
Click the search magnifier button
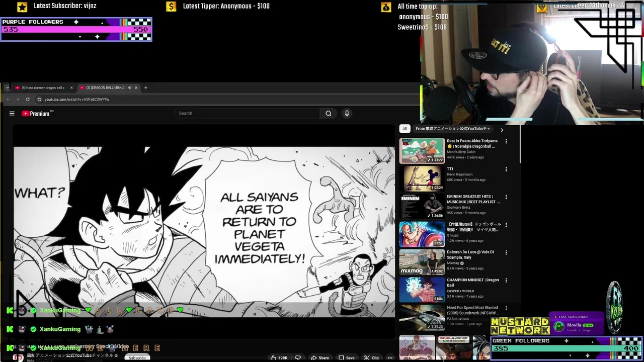(x=329, y=114)
